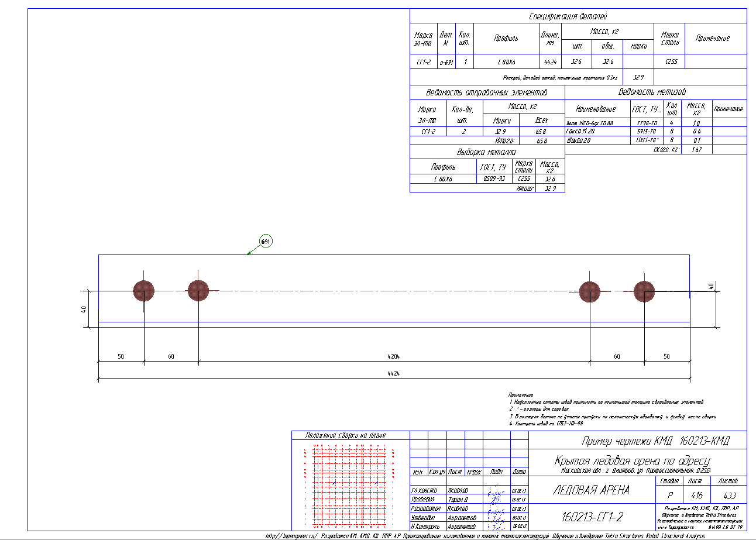Select the 'Болт М20' hardware row name
This screenshot has height=540, width=756.
[x=589, y=123]
